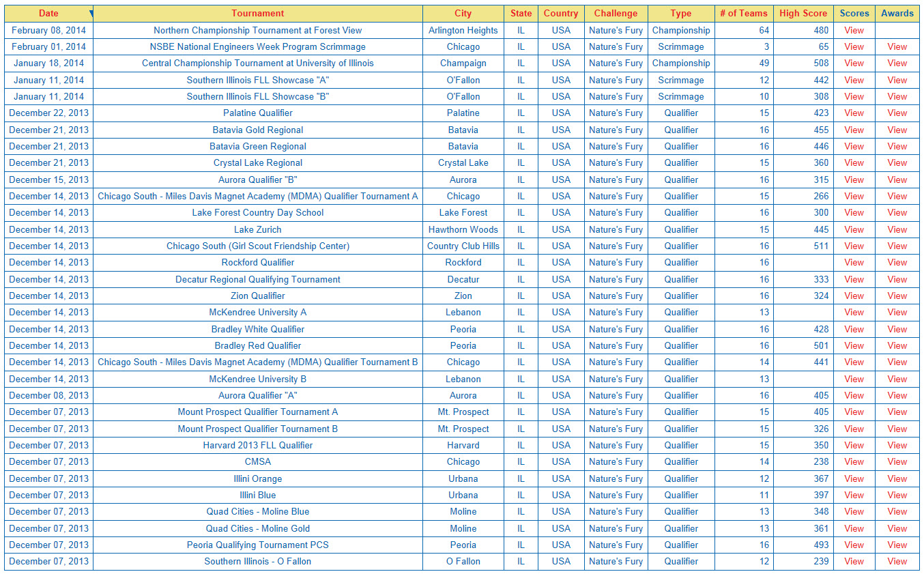View scores for Rockford Qualifier
This screenshot has height=574, width=924.
[854, 263]
